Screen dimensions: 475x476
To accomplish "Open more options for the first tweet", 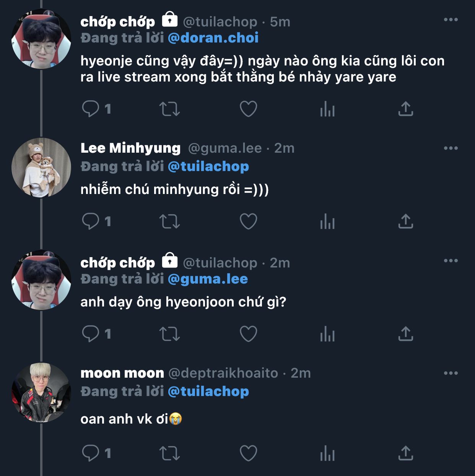I will 451,20.
